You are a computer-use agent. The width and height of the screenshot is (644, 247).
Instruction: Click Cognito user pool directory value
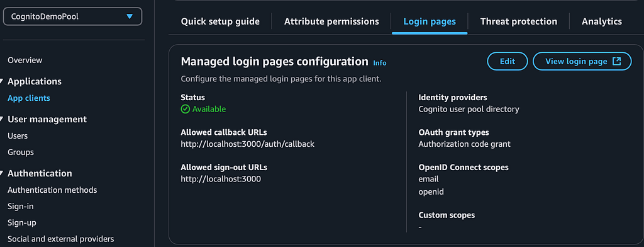(469, 109)
